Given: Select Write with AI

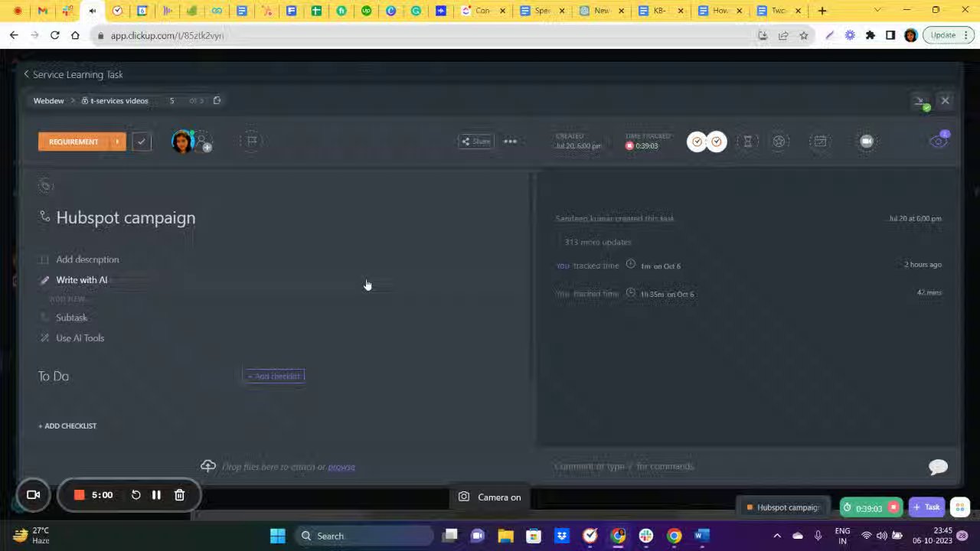Looking at the screenshot, I should click(81, 280).
